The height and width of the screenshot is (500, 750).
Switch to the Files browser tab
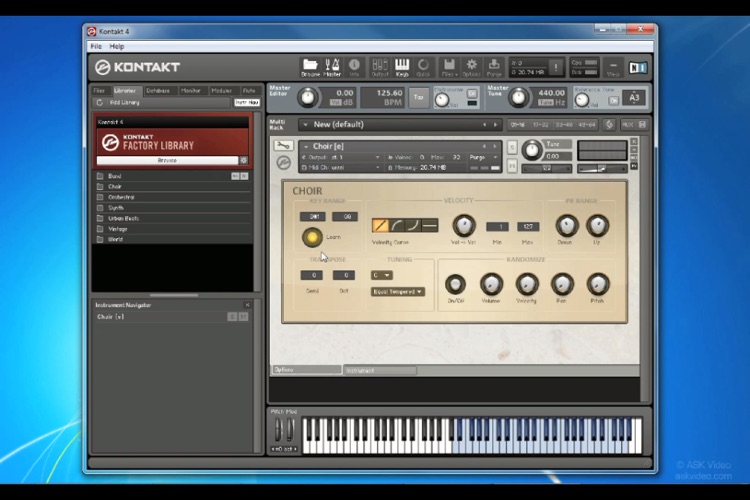(x=99, y=90)
